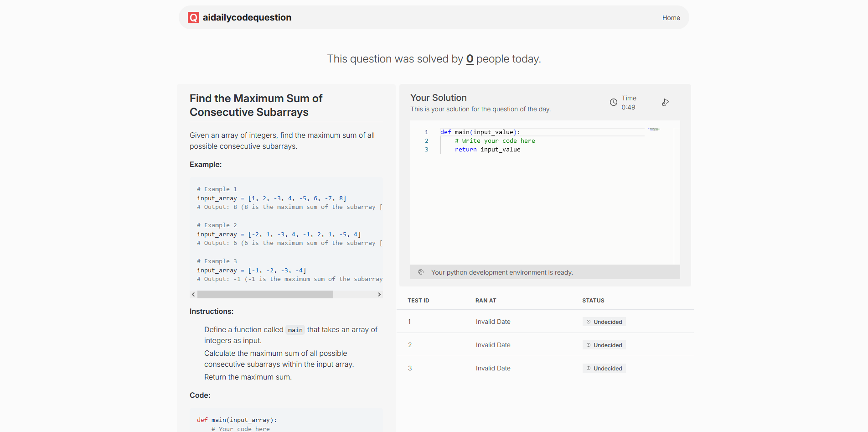The width and height of the screenshot is (868, 432).
Task: Click the left arrow of the examples scrollbar
Action: (193, 295)
